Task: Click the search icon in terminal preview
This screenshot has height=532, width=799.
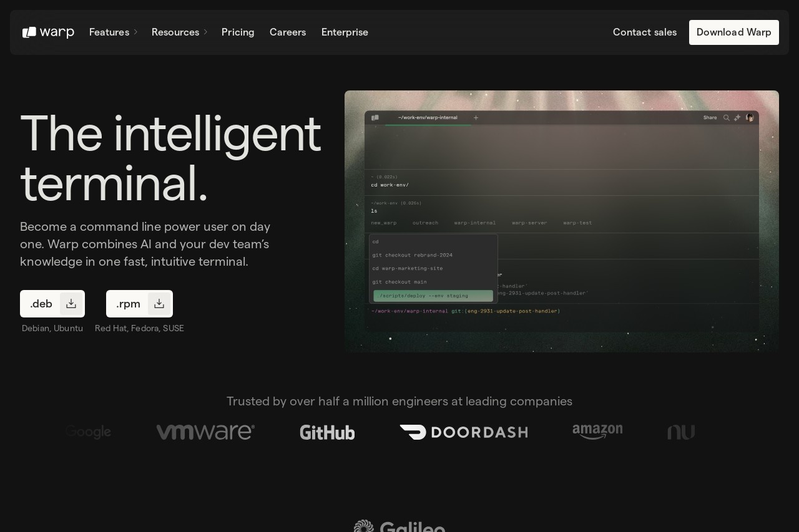Action: (726, 117)
